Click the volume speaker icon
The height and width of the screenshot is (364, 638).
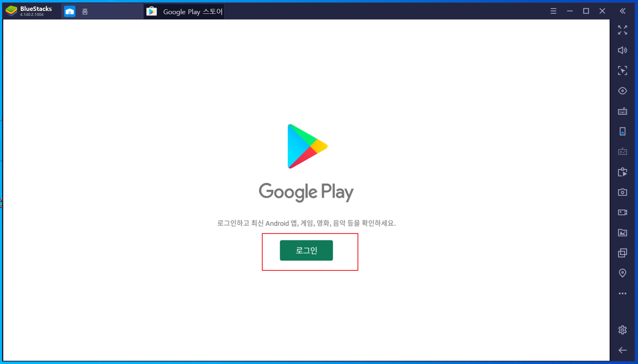click(x=623, y=50)
